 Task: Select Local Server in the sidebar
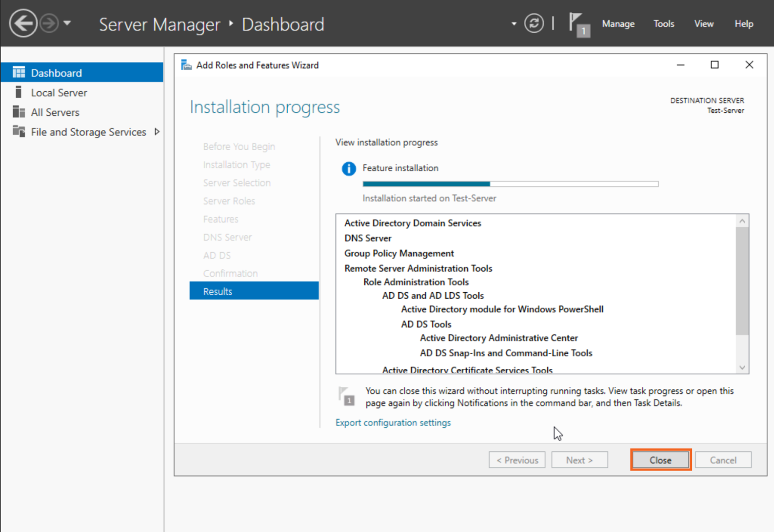pyautogui.click(x=58, y=92)
